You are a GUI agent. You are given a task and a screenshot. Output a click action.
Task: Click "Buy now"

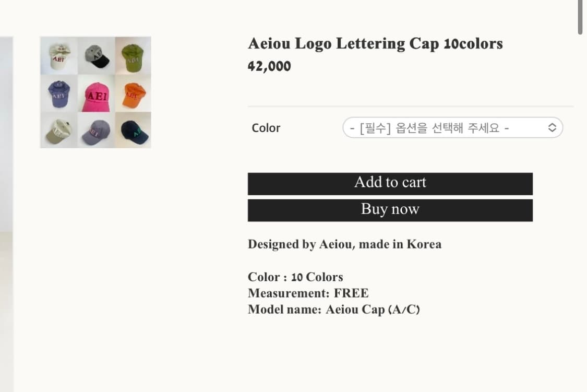point(390,210)
